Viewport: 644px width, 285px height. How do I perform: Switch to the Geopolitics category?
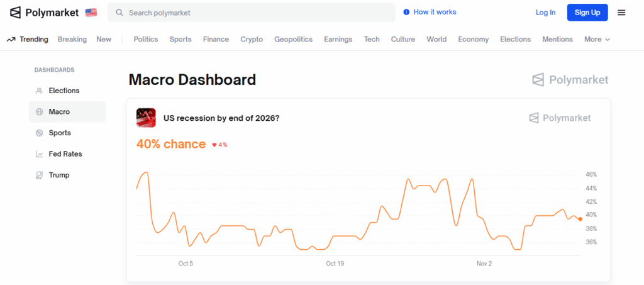(293, 39)
